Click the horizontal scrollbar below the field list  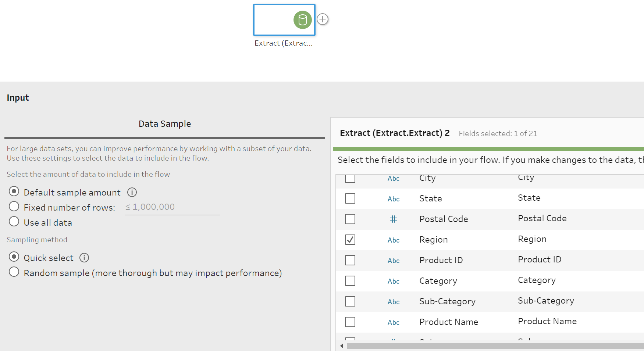click(478, 346)
